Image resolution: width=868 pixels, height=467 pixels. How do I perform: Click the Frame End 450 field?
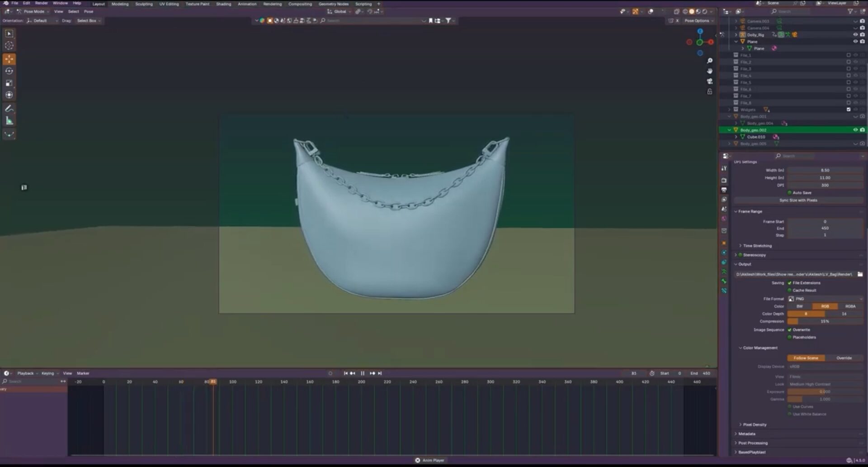click(826, 229)
